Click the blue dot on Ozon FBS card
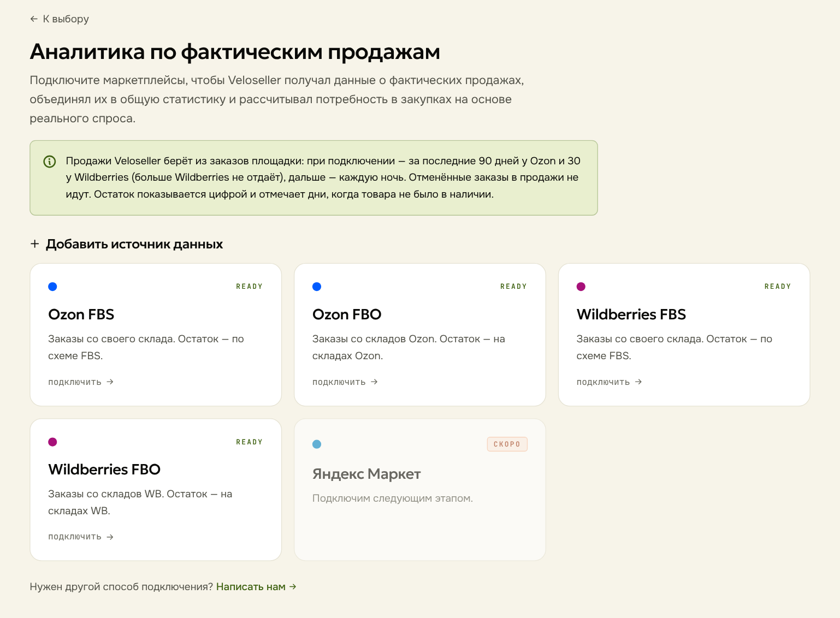This screenshot has width=840, height=618. coord(52,287)
